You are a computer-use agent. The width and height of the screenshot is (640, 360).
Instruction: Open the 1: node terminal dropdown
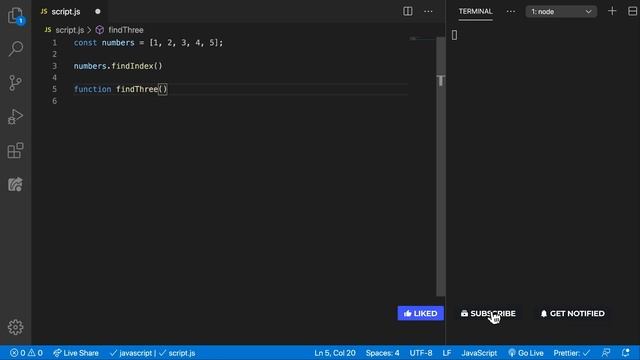pos(561,12)
